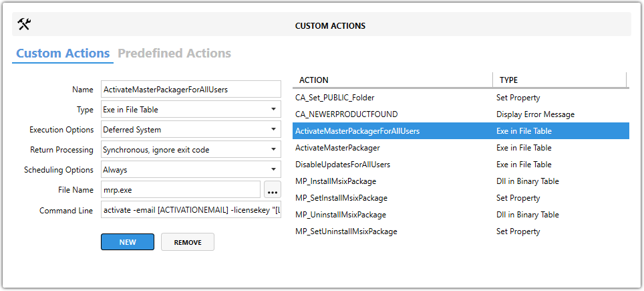This screenshot has height=291, width=644.
Task: Click the NEW button
Action: (128, 242)
